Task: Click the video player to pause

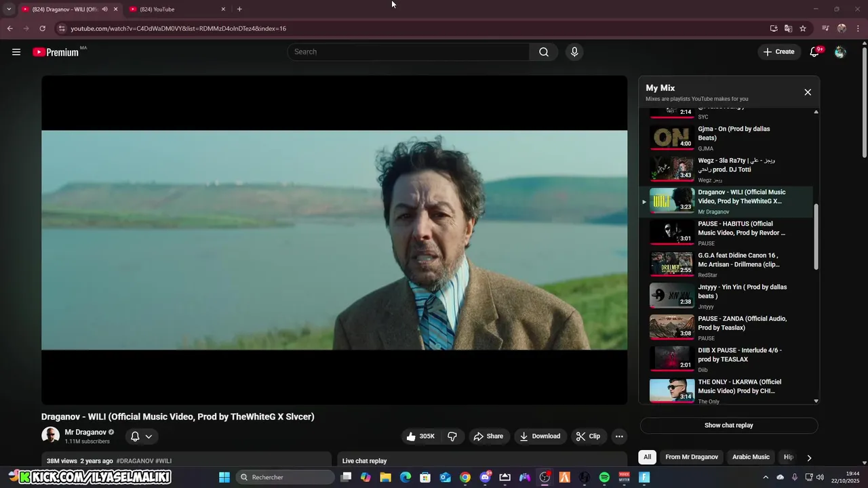Action: click(x=334, y=240)
